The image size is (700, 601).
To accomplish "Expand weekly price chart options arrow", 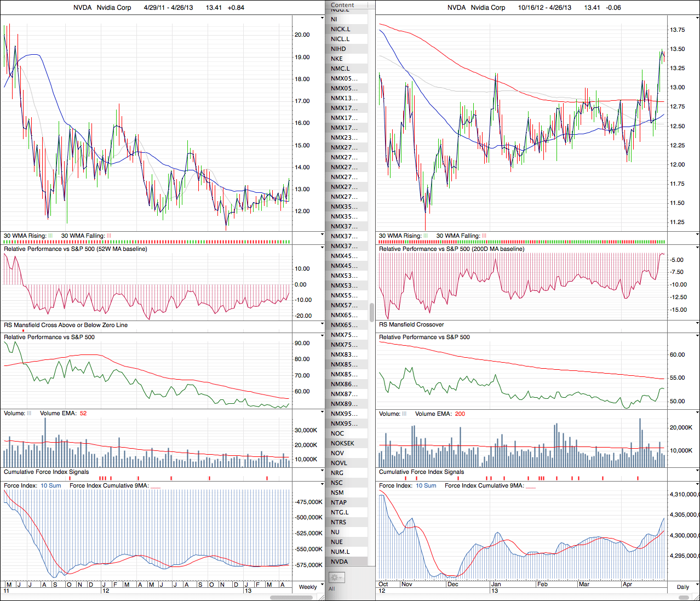I will tap(322, 18).
